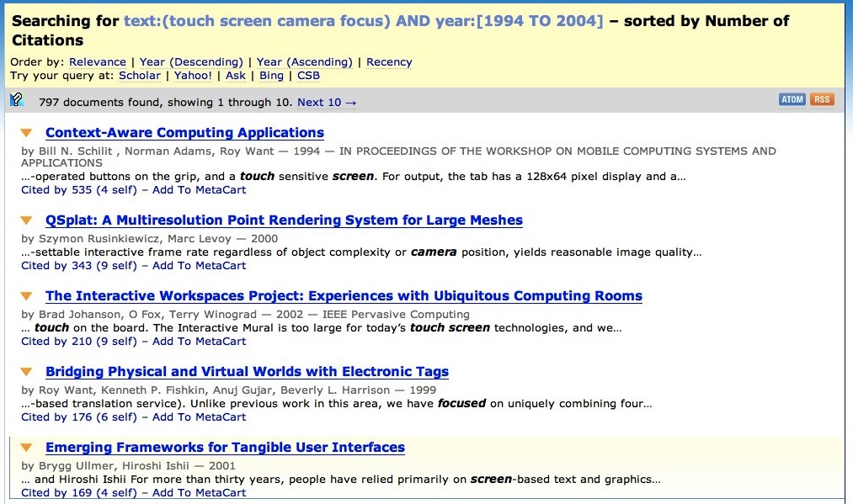Click author line 'Szymon Rusinkiewicz, Marc Levoy'
This screenshot has width=853, height=504.
tap(150, 239)
